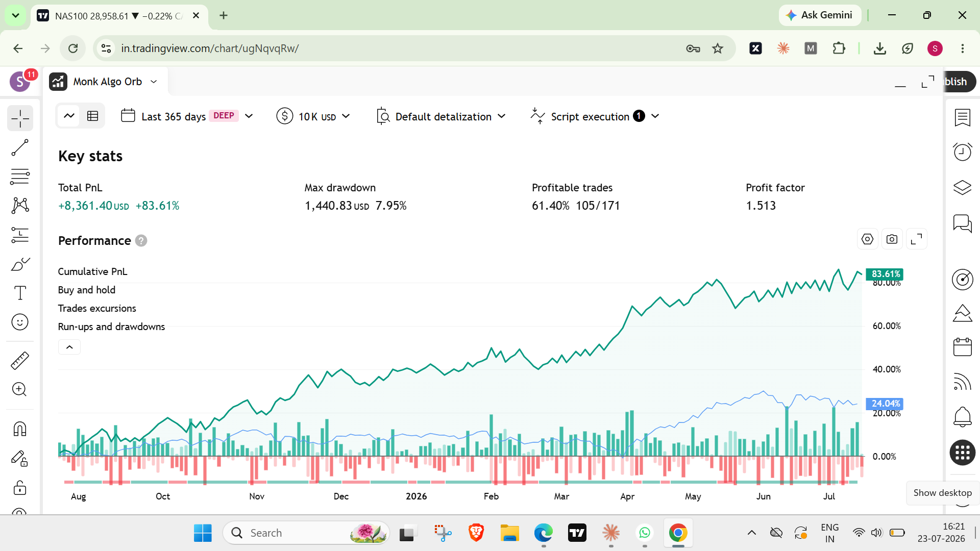Open the Default detalization dropdown
The width and height of the screenshot is (980, 551).
441,116
